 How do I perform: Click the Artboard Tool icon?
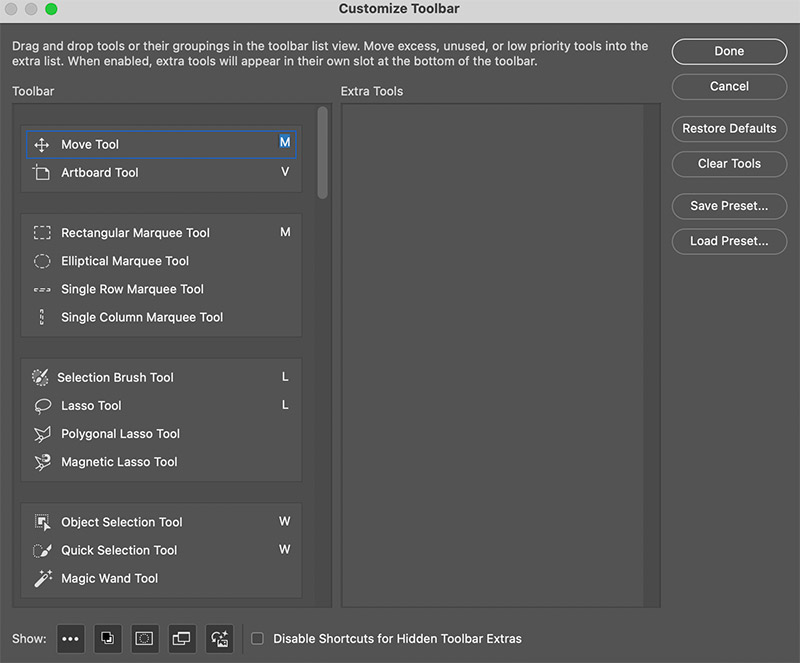pos(44,172)
